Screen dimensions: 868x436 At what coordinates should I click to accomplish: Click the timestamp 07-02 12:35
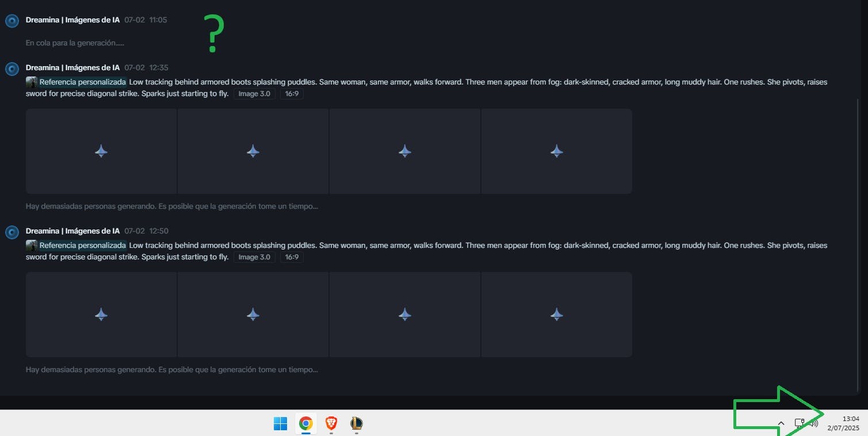146,68
